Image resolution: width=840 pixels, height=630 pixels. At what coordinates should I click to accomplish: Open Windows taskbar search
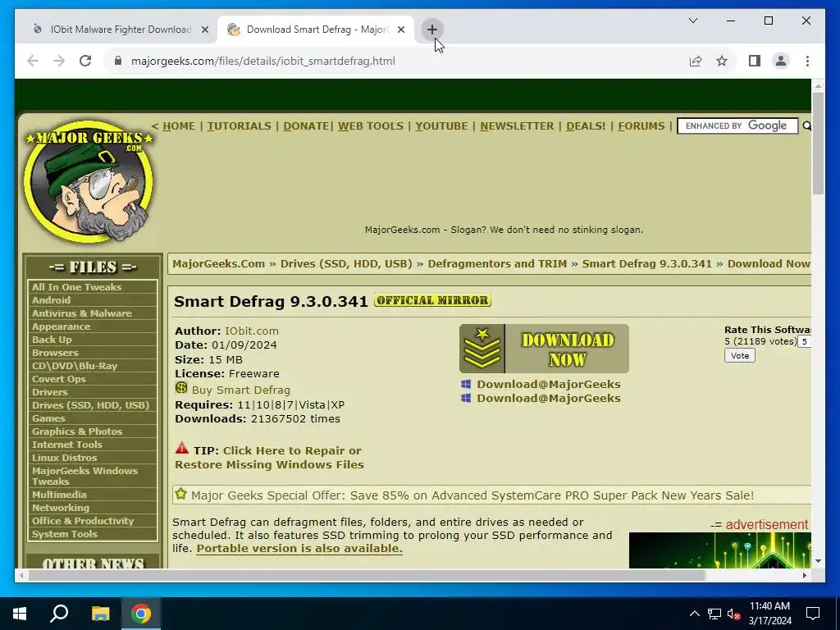59,614
